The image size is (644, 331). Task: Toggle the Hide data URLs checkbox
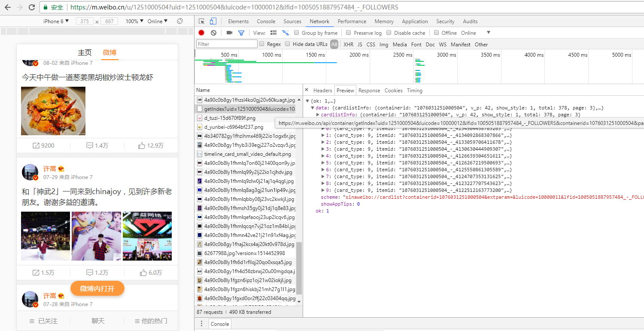[288, 44]
